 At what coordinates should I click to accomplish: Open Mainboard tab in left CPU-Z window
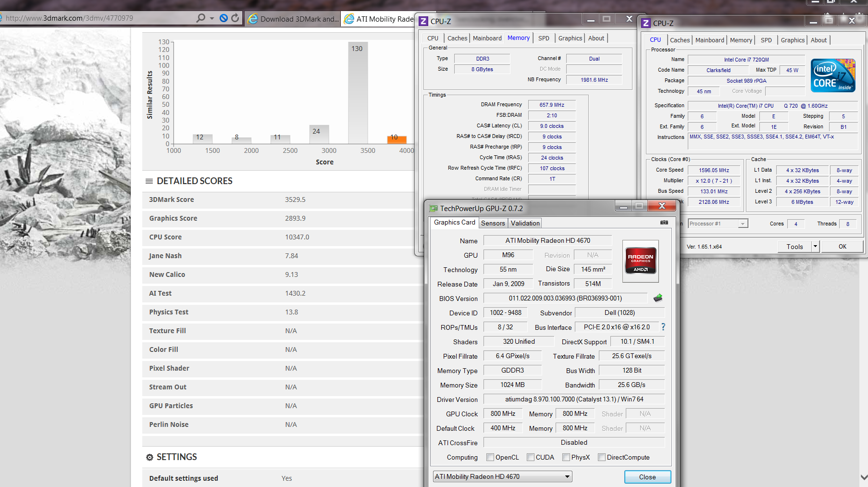pyautogui.click(x=487, y=38)
